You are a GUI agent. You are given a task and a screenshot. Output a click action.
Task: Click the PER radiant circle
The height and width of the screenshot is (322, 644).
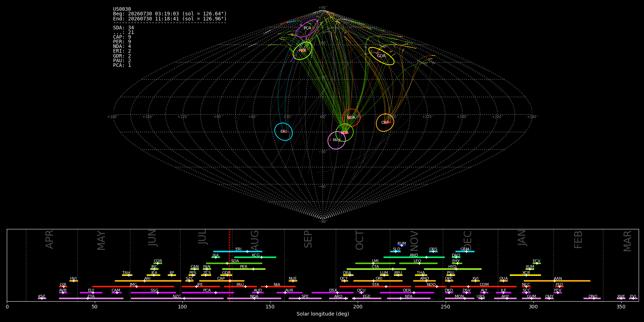tap(303, 51)
